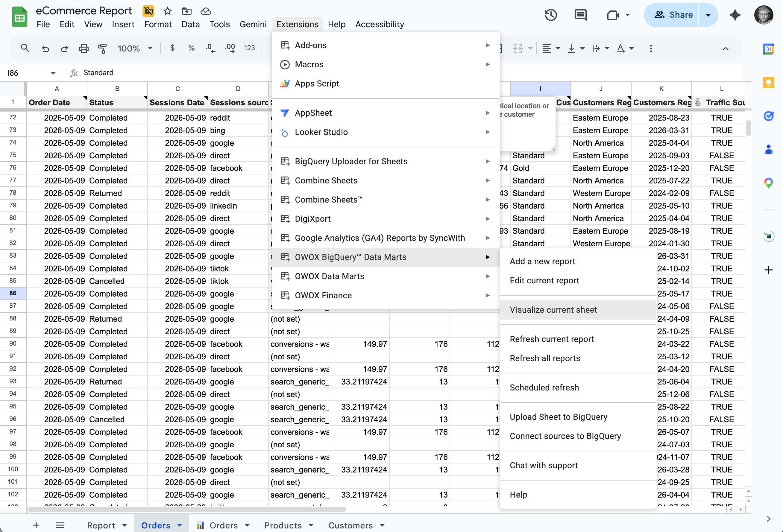This screenshot has height=532, width=783.
Task: Open version history clock icon
Action: coord(551,15)
